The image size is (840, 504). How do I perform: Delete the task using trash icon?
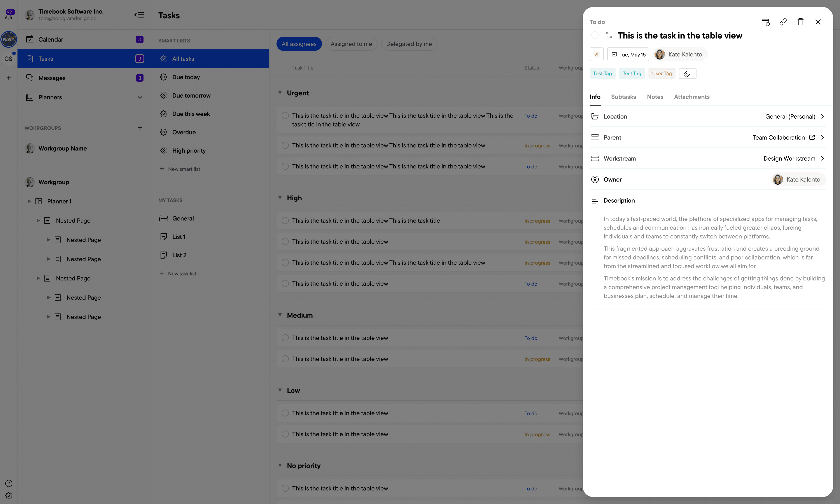coord(801,22)
